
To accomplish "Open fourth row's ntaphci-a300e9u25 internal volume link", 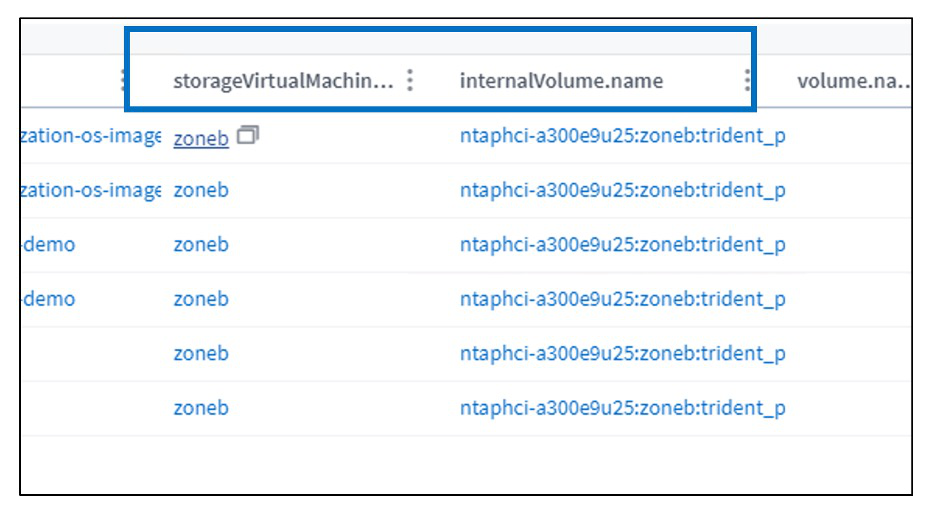I will pos(622,299).
